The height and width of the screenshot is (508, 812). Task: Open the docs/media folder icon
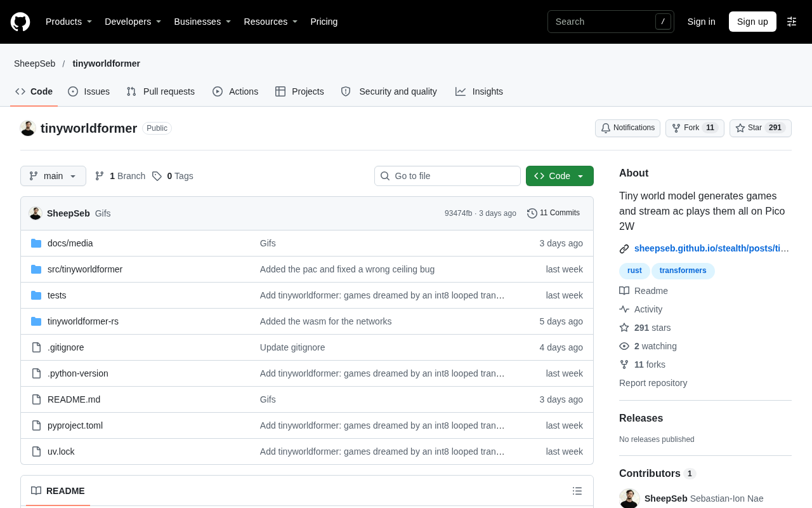36,243
